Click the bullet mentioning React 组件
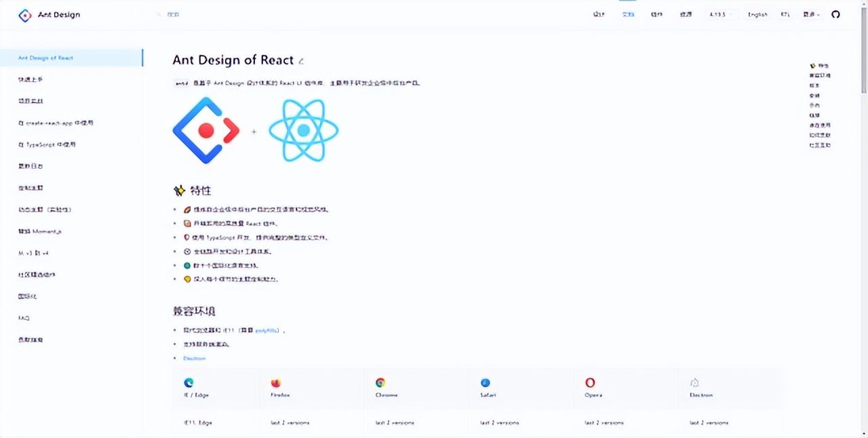The height and width of the screenshot is (438, 868). tap(231, 223)
